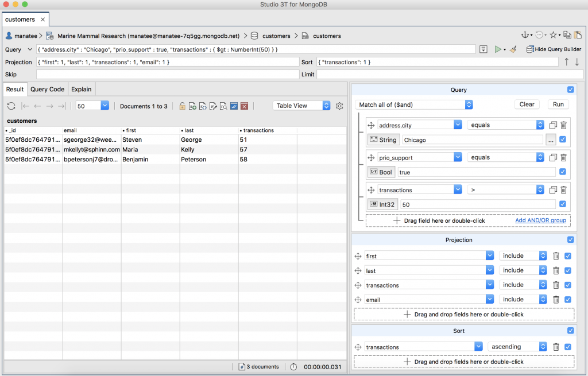Click the sort up arrow icon
This screenshot has height=376, width=588.
pos(567,62)
